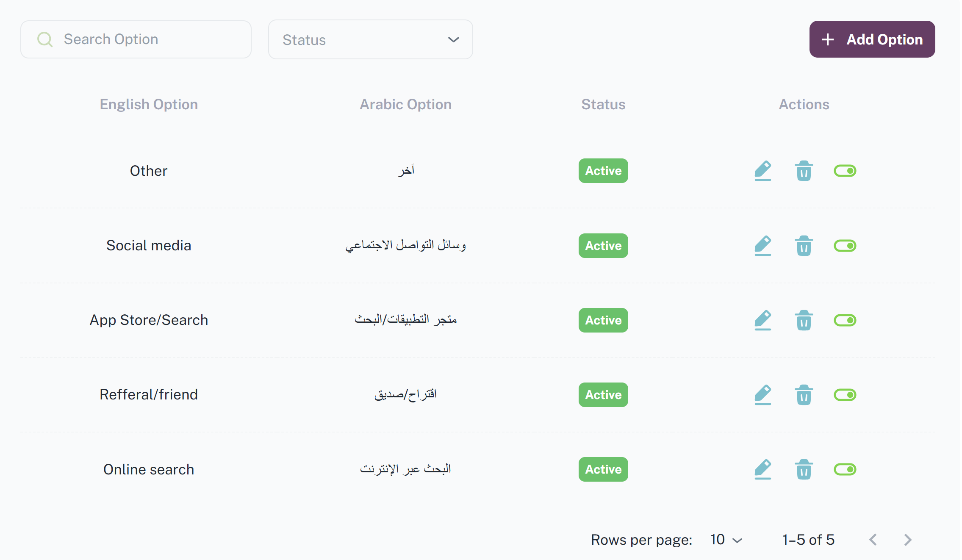Expand the Rows per page selector
This screenshot has height=560, width=962.
(726, 540)
